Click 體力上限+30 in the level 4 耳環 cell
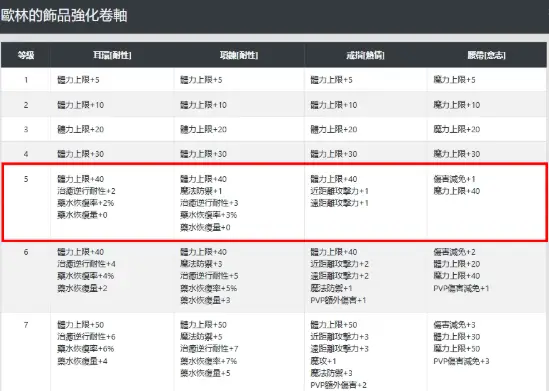Viewport: 549px width, 391px height. coord(81,154)
